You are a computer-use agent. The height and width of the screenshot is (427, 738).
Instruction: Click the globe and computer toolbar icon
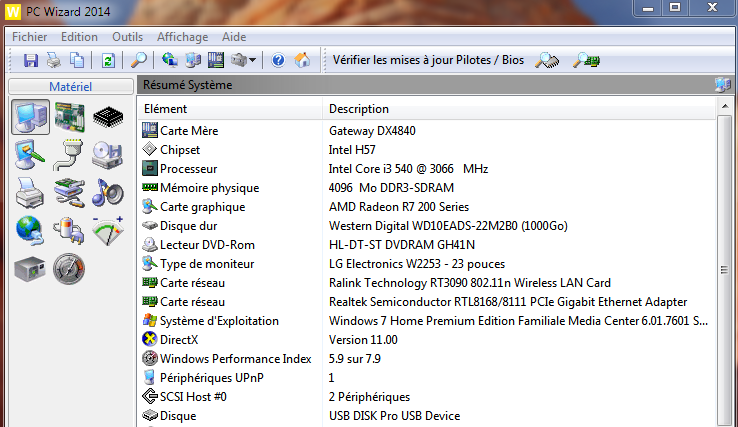[169, 60]
